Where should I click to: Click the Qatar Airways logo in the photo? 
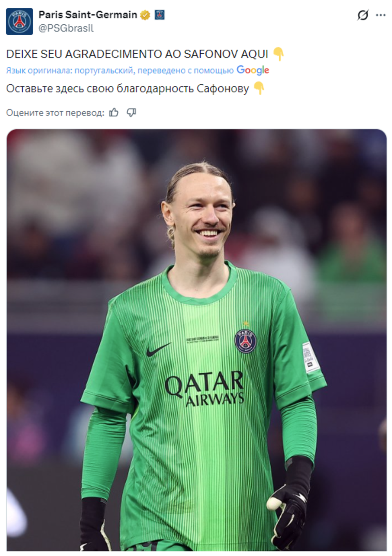point(205,389)
